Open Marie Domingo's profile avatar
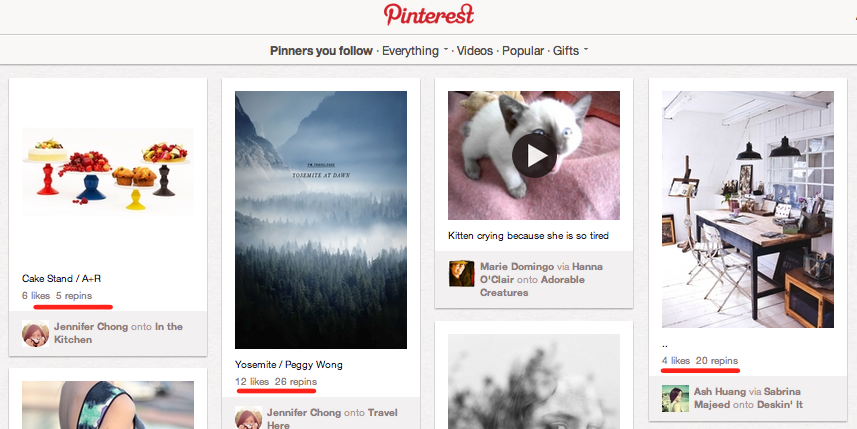The height and width of the screenshot is (429, 857). coord(461,274)
